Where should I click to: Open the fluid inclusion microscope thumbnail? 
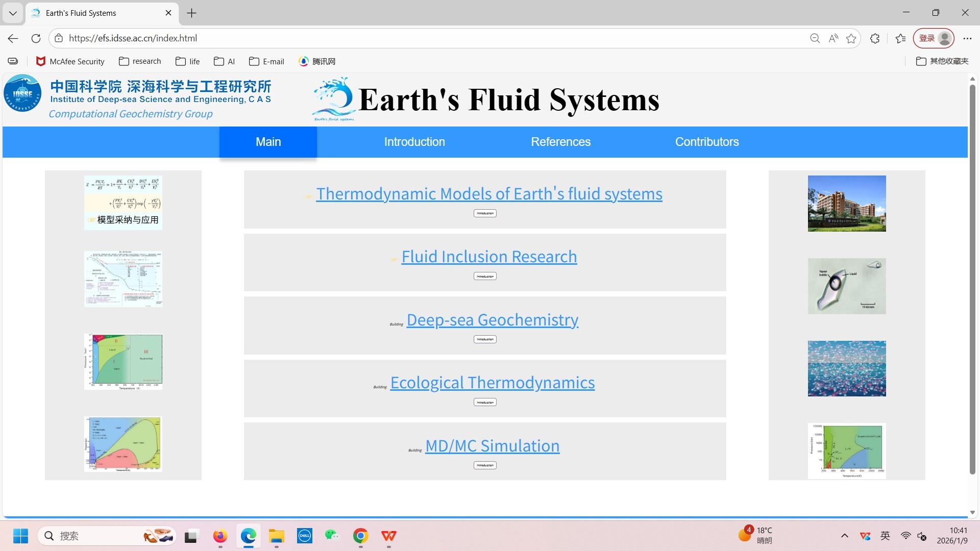click(x=847, y=286)
